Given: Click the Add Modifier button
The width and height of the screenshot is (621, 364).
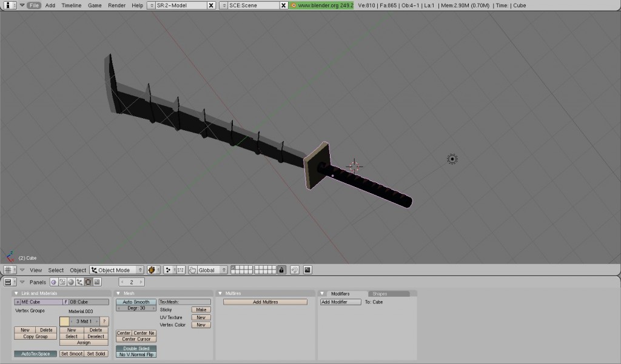Looking at the screenshot, I should coord(340,302).
